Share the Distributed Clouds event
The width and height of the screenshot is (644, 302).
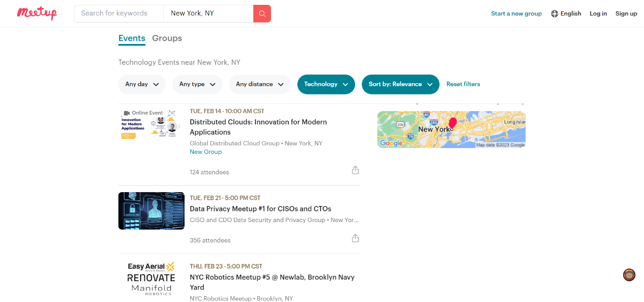click(x=355, y=170)
